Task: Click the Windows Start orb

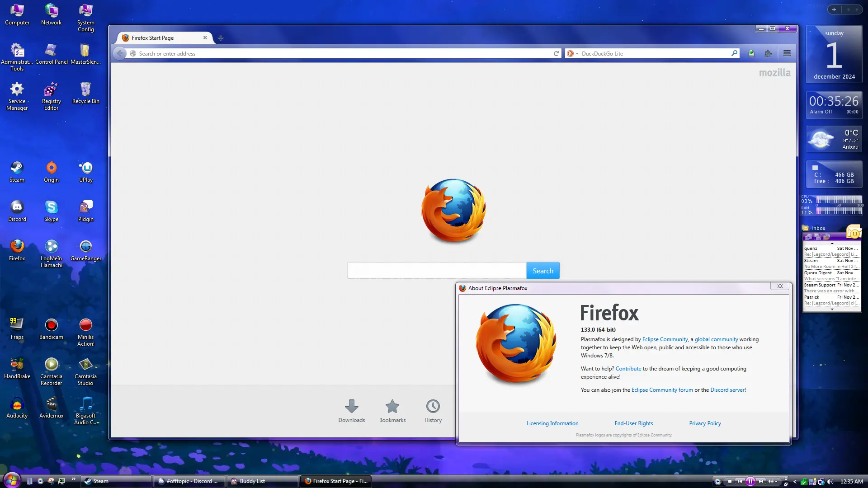Action: click(x=12, y=480)
